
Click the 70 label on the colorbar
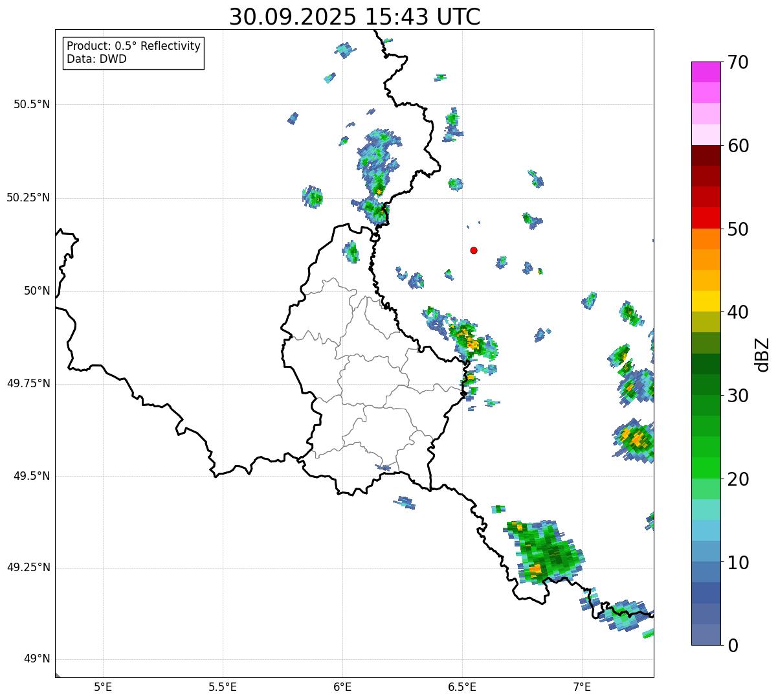point(737,63)
